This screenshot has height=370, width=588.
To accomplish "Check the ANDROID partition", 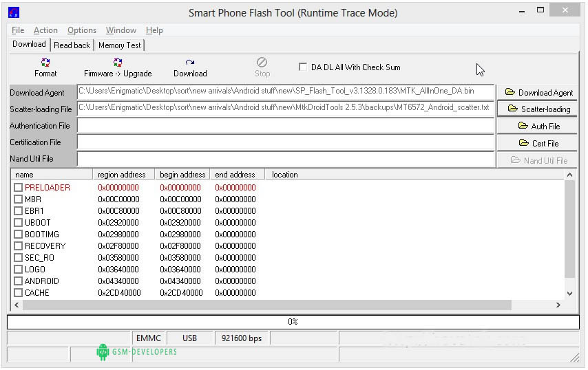I will point(18,281).
